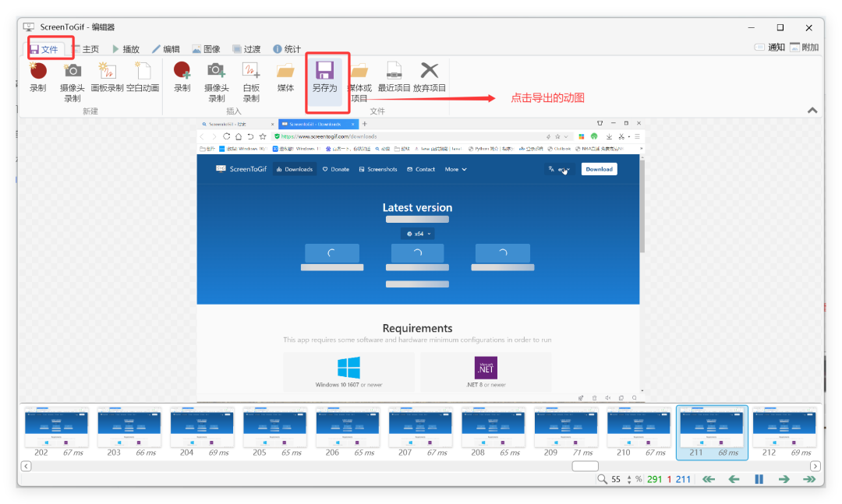
Task: Jump to the first frame
Action: [709, 479]
